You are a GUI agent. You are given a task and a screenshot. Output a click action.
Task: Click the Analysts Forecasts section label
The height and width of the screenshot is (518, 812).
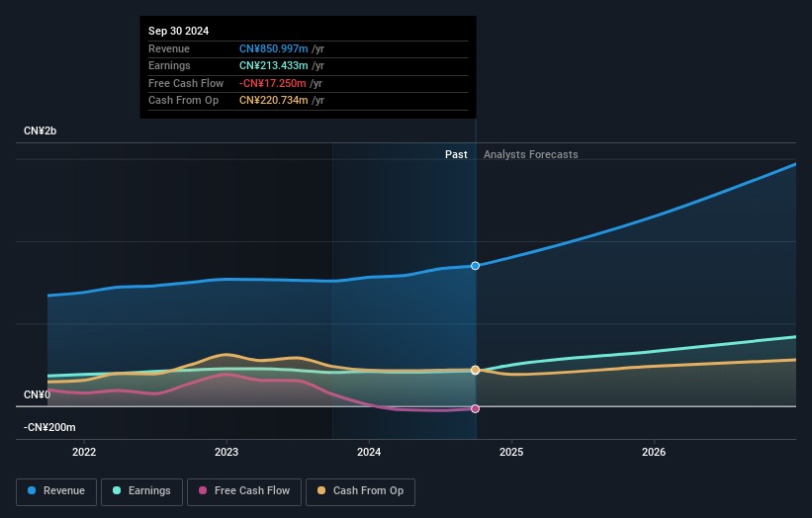point(530,154)
